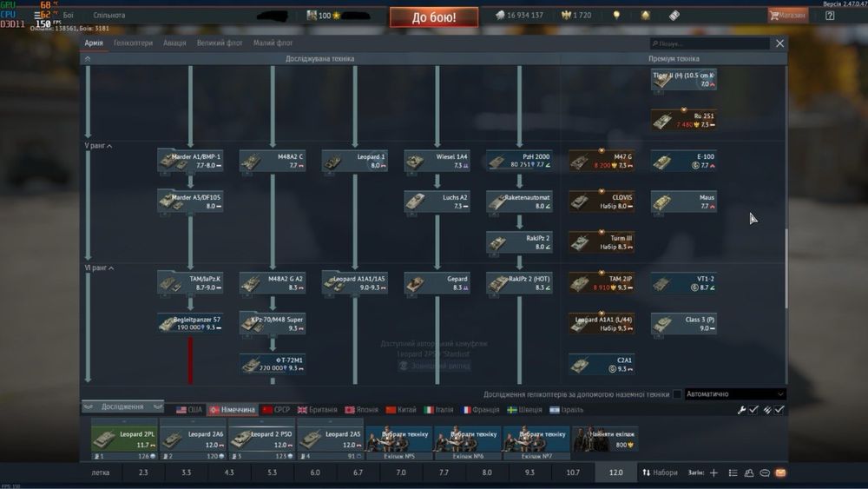Viewport: 868px width, 489px height.
Task: Open the Автоматично dropdown
Action: click(735, 394)
